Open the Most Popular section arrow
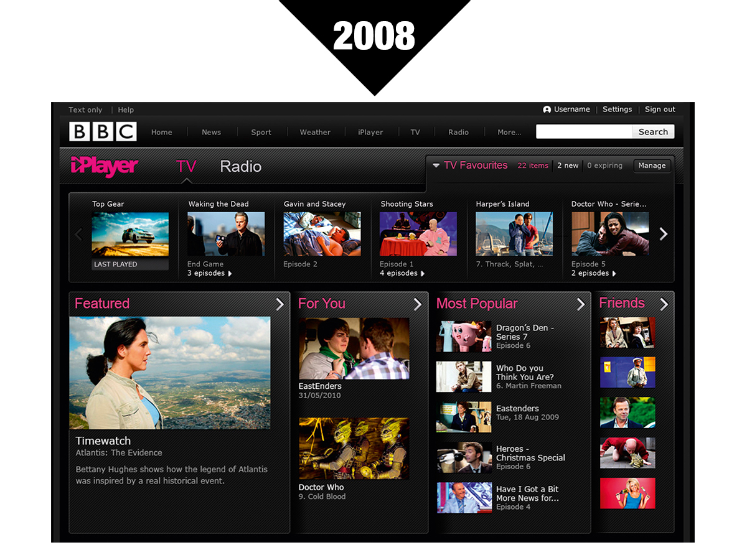 coord(581,304)
